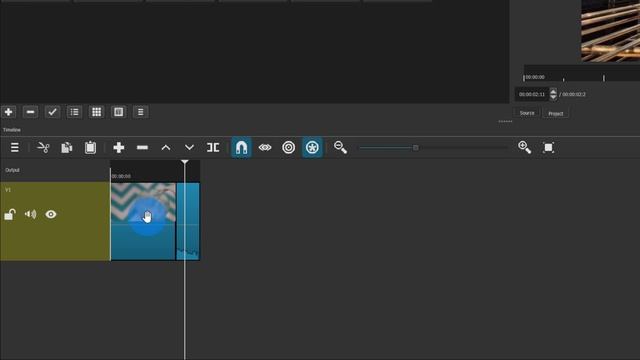Toggle ripple all tracks asterisk icon
This screenshot has height=360, width=640.
pyautogui.click(x=312, y=147)
